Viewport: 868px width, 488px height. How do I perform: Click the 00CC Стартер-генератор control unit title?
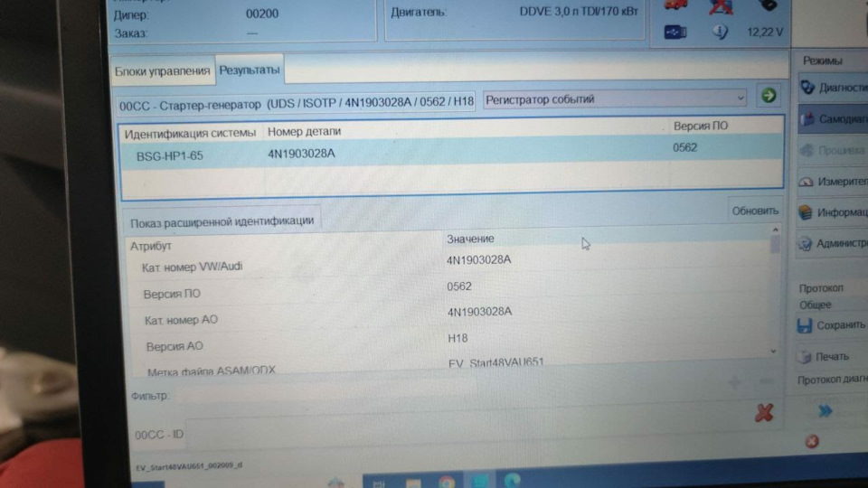coord(297,103)
